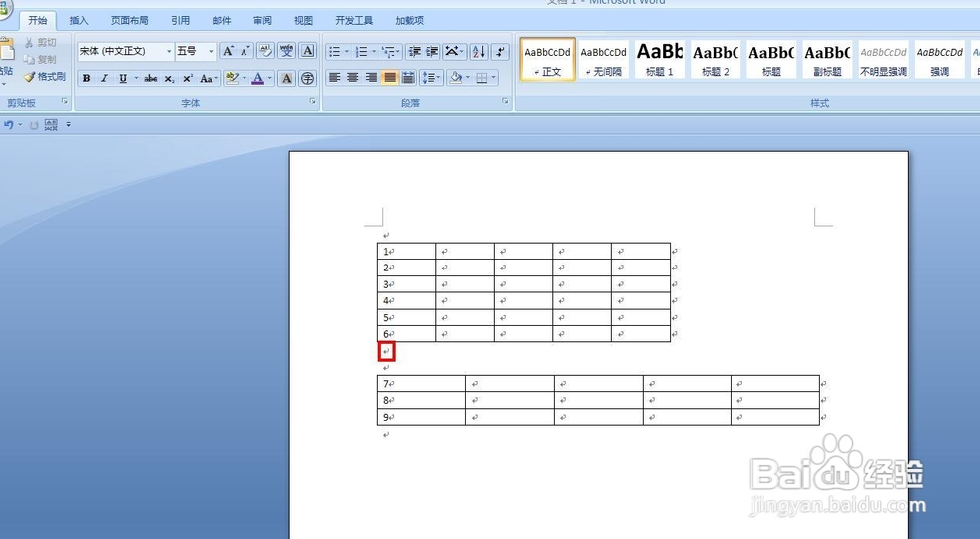Screen dimensions: 980x539
Task: Open Customize Quick Access Toolbar arrow
Action: tap(68, 125)
